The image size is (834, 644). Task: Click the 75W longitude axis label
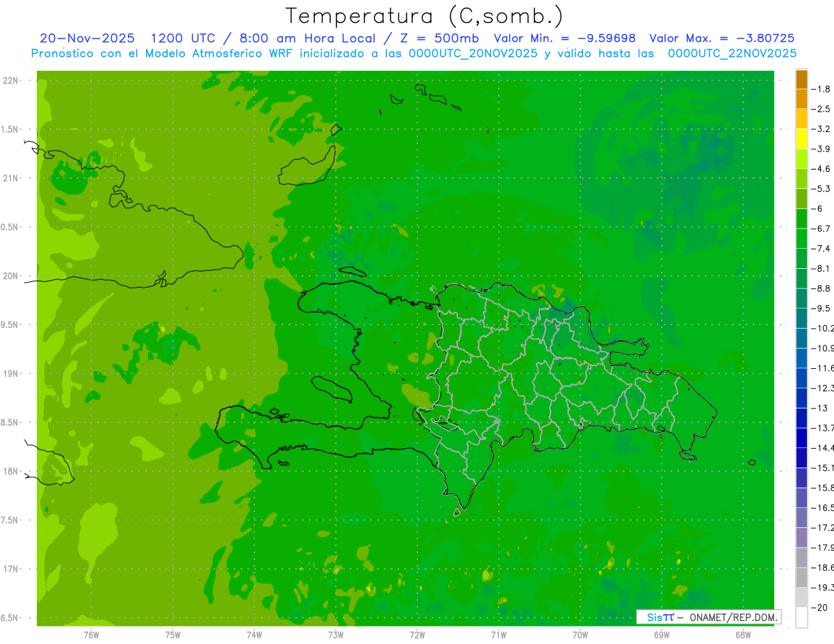[x=173, y=635]
